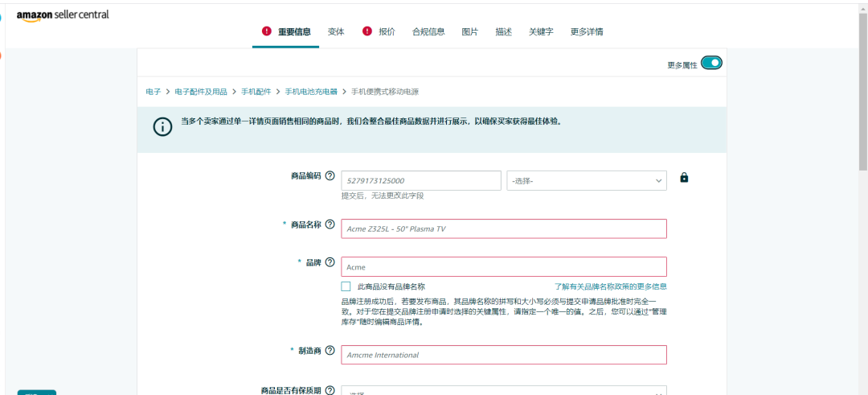Click the lock icon beside product ID type
The height and width of the screenshot is (395, 868).
coord(684,178)
